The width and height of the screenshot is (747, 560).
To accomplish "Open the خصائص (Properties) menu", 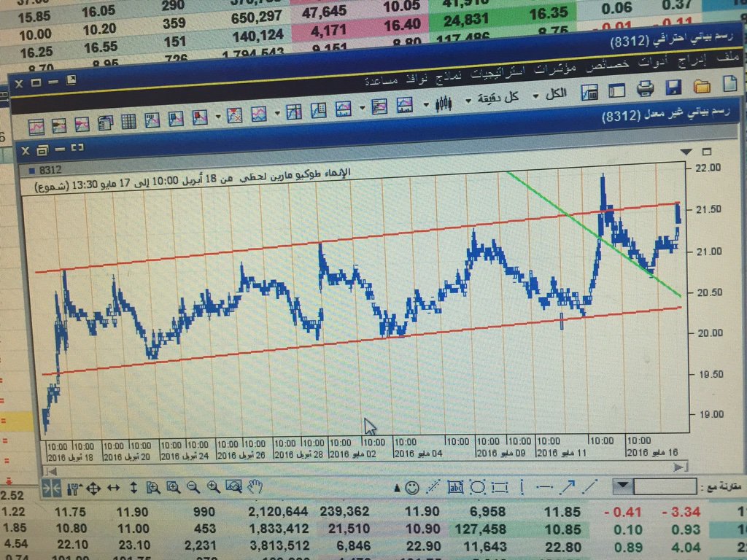I will pyautogui.click(x=607, y=65).
